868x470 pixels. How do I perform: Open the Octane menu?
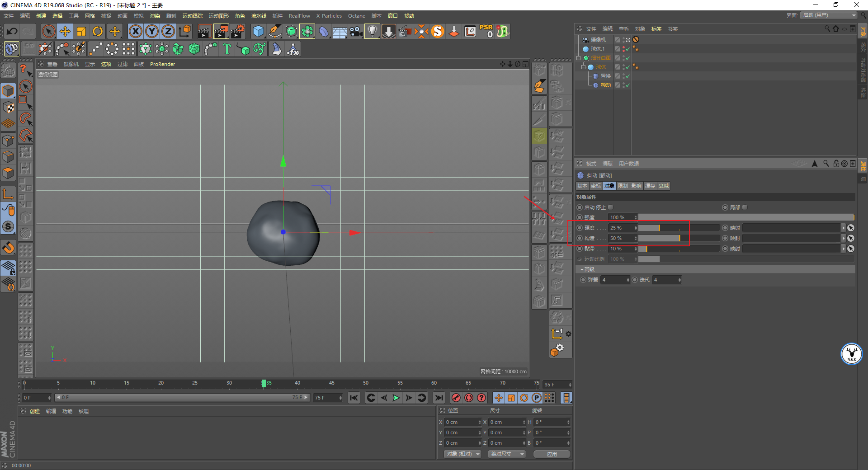[356, 16]
